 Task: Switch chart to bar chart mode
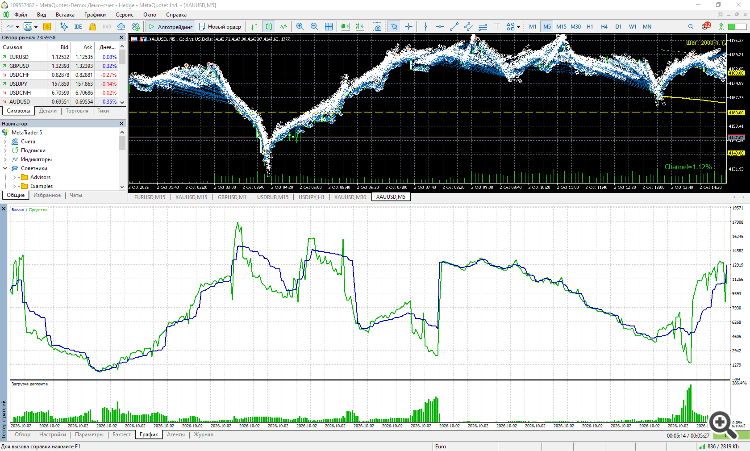click(254, 27)
